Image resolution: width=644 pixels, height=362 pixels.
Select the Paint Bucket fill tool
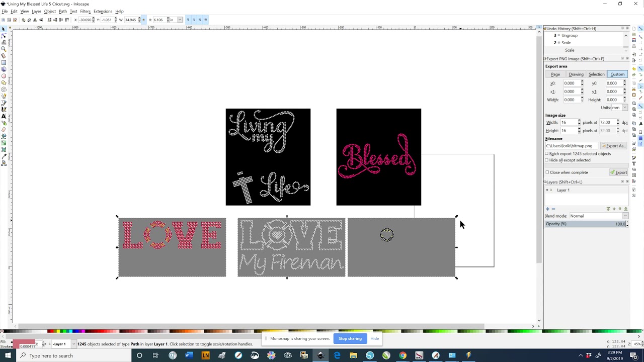click(x=4, y=136)
